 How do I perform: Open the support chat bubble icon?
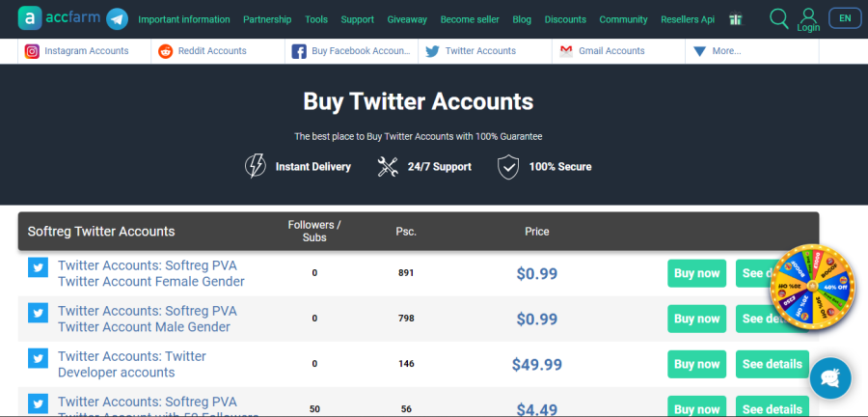coord(829,378)
